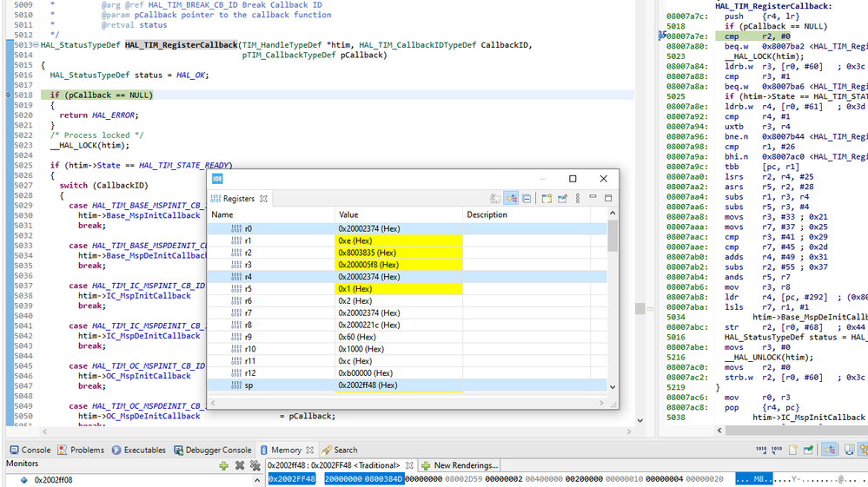The width and height of the screenshot is (868, 487).
Task: Open new Registers view icon
Action: (x=547, y=199)
